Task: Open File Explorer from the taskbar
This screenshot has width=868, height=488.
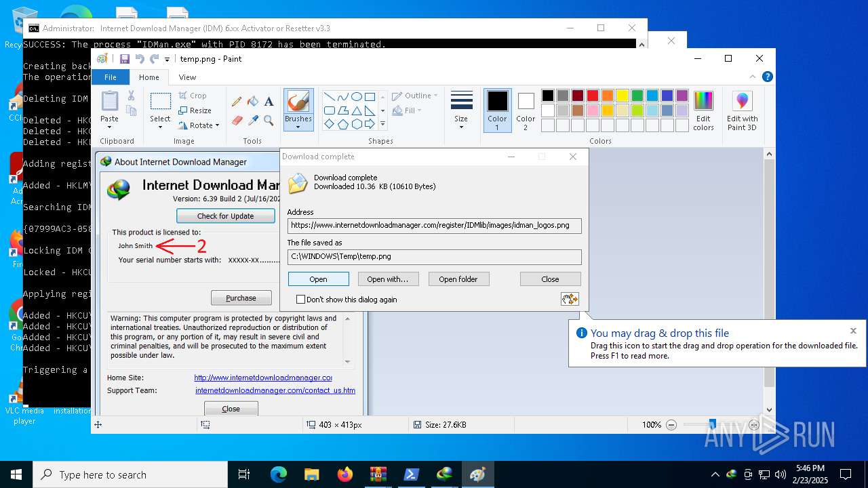Action: click(x=311, y=474)
